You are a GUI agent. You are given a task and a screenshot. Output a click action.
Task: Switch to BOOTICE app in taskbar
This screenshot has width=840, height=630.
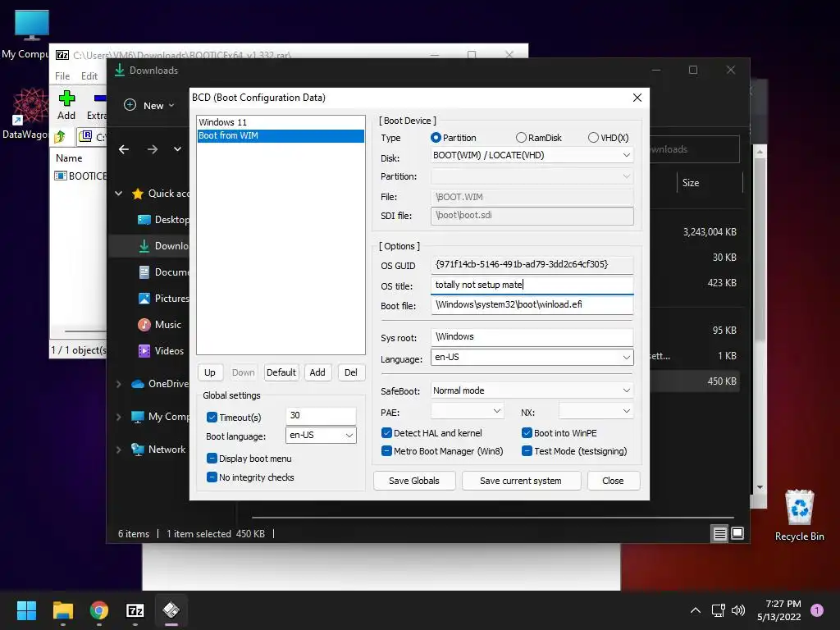coord(171,610)
